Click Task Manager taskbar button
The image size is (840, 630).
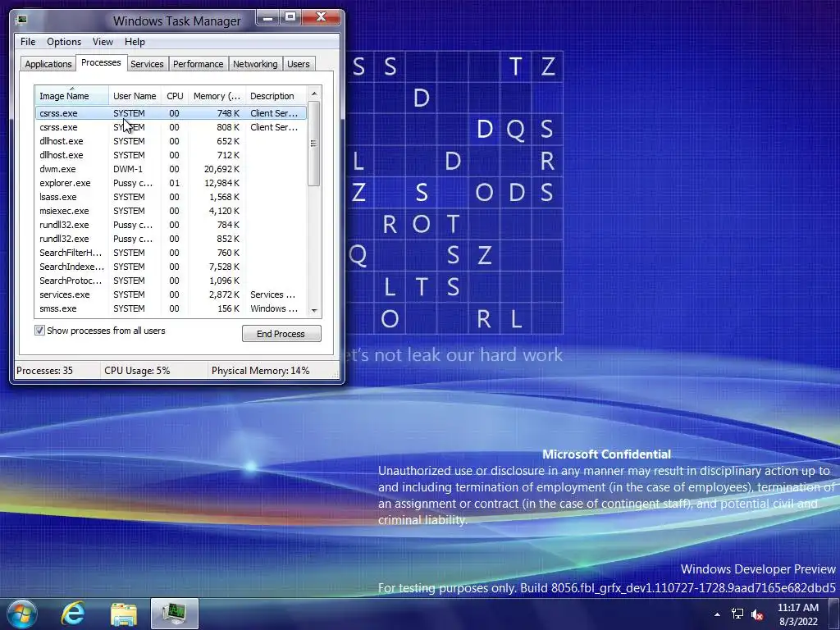coord(175,614)
